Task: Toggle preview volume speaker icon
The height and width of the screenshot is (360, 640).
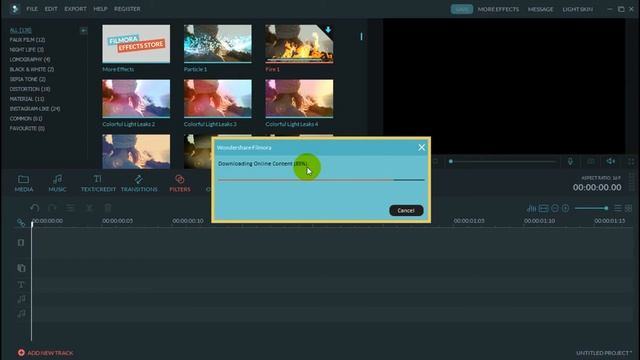Action: pos(611,161)
